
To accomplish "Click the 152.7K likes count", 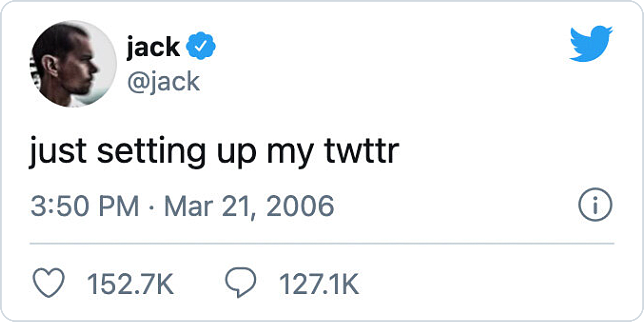I will tap(130, 284).
